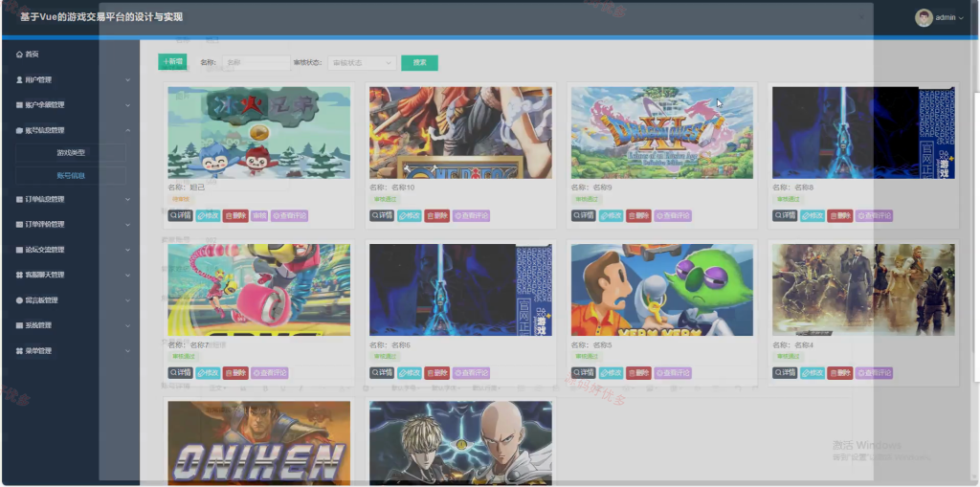Click 修改 on 名称8 card
Image resolution: width=980 pixels, height=487 pixels.
[813, 215]
